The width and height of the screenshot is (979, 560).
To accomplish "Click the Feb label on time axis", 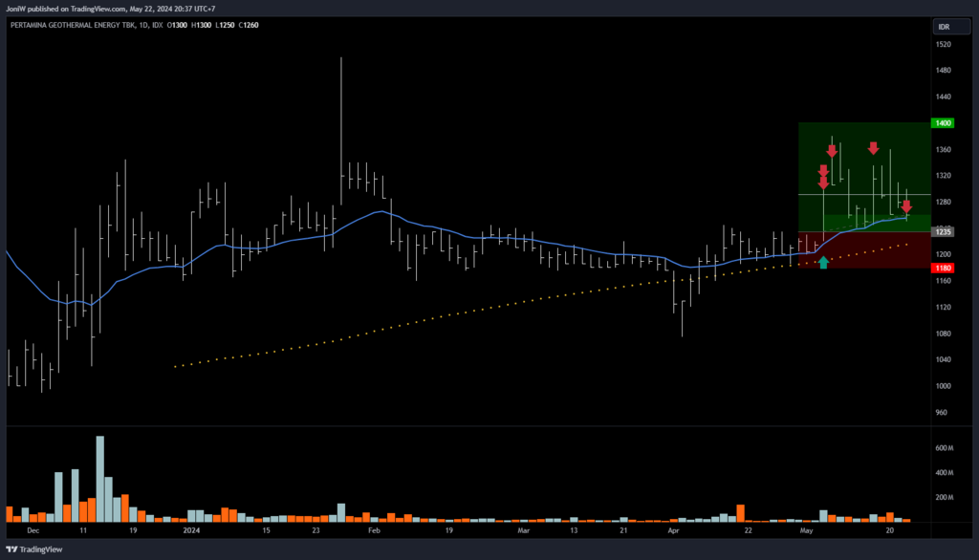I will click(373, 528).
